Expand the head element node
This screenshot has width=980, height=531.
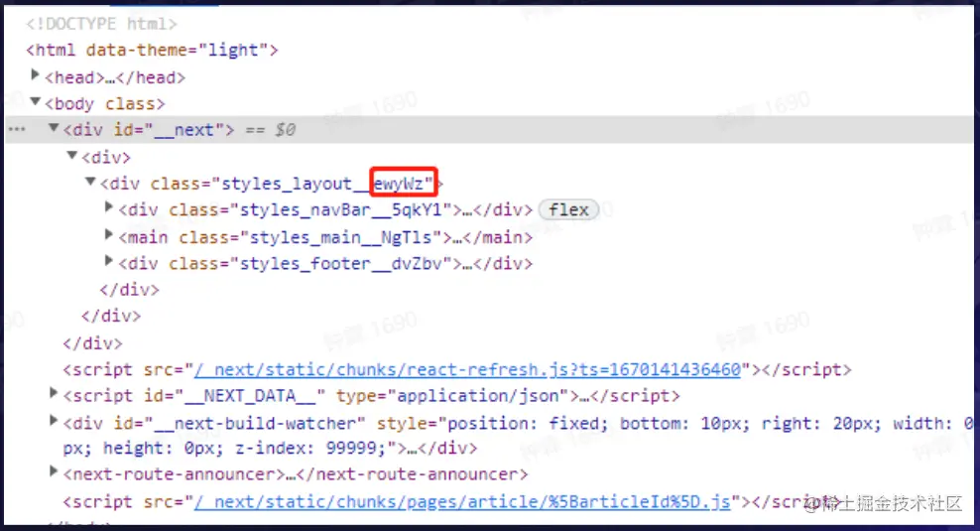[36, 75]
